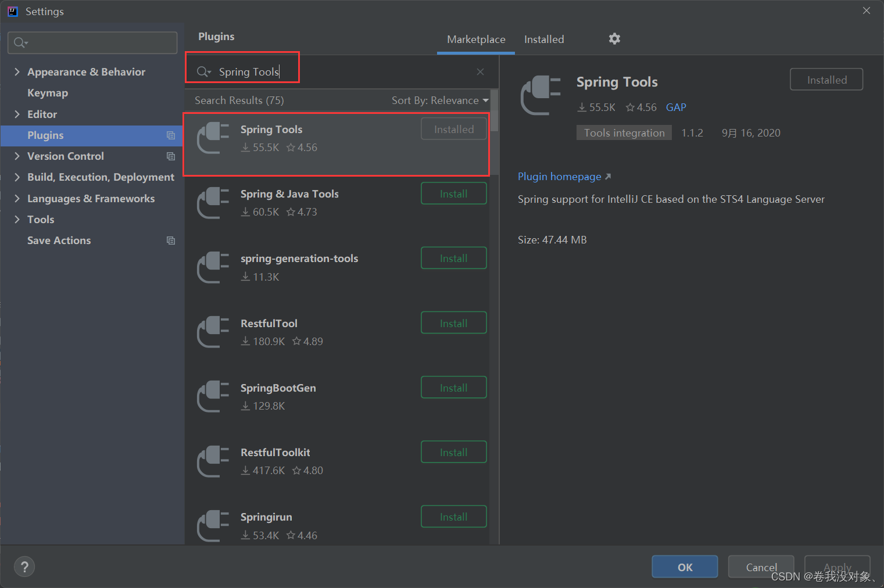Screen dimensions: 884x588
Task: Click the project-level icon beside Save Actions
Action: [x=171, y=241]
